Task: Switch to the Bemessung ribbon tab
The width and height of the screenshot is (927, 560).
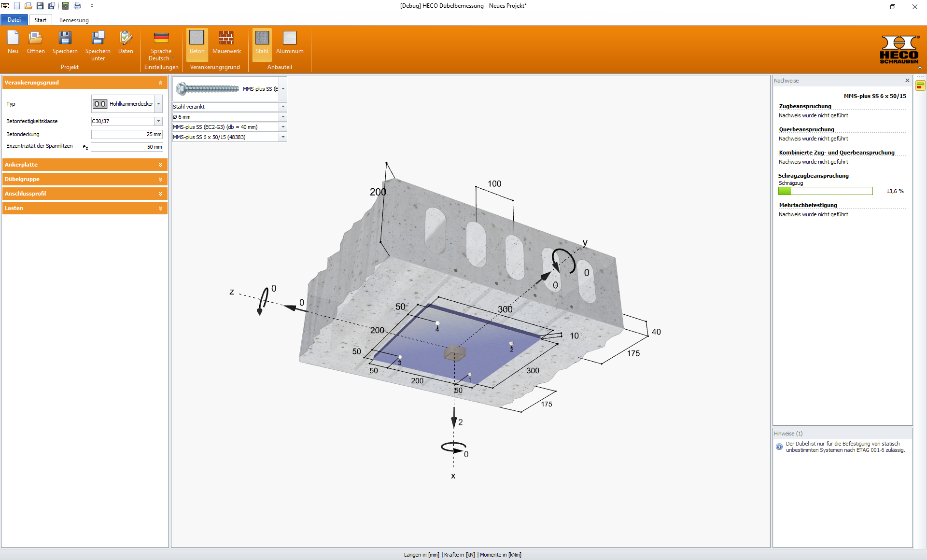Action: pos(74,20)
